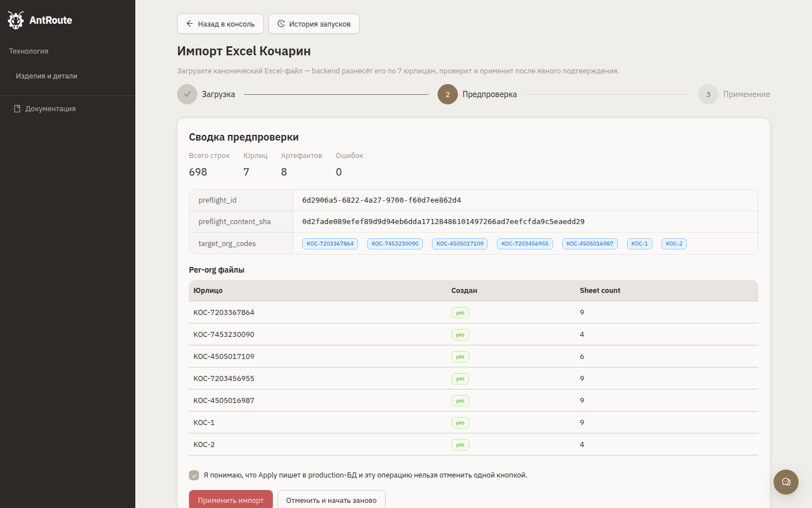Click КОС-7453230090 in the Юрлицо column
The width and height of the screenshot is (812, 508).
(224, 335)
